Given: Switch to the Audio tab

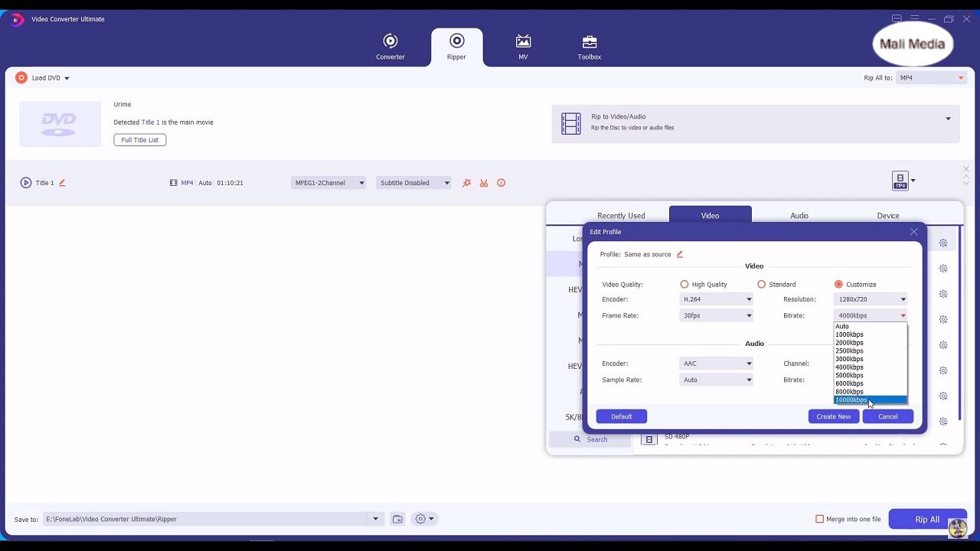Looking at the screenshot, I should 799,216.
